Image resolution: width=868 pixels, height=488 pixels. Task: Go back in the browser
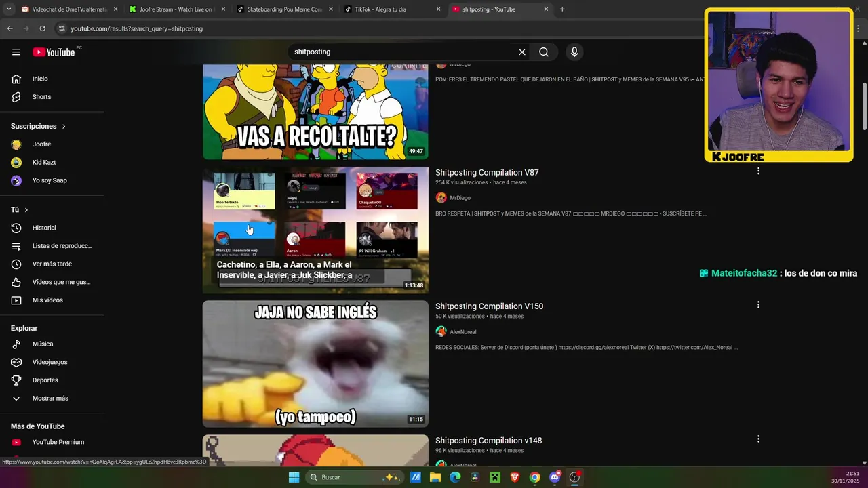click(x=9, y=28)
